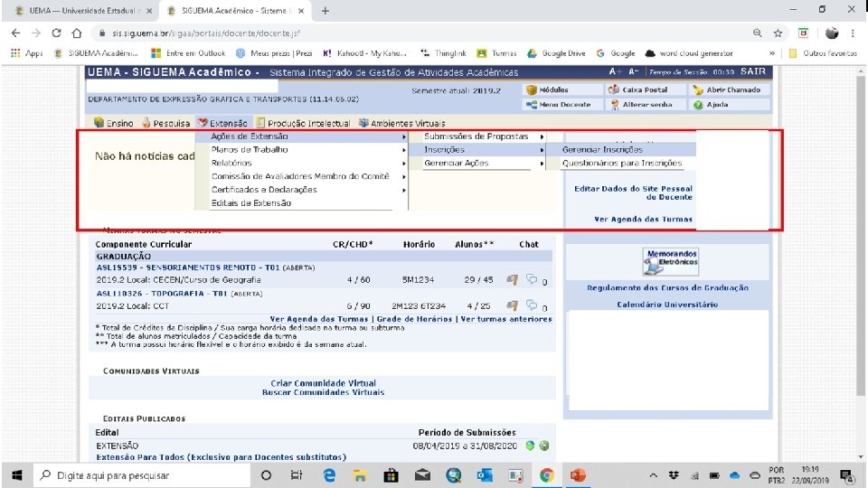Expand Certificados e Declarações submenu
The image size is (868, 488).
pos(302,190)
